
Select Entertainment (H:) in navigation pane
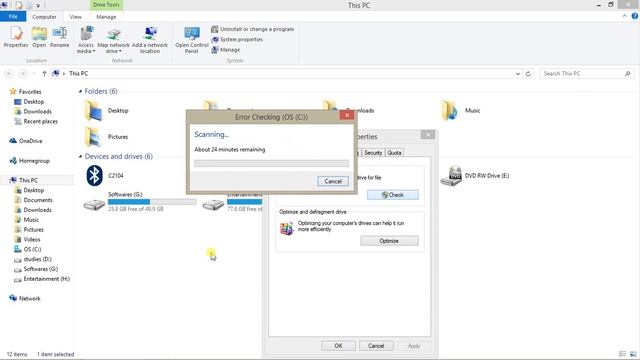[47, 279]
